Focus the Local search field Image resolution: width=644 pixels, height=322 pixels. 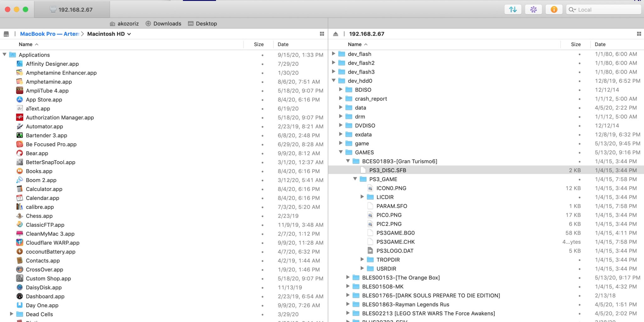point(603,9)
